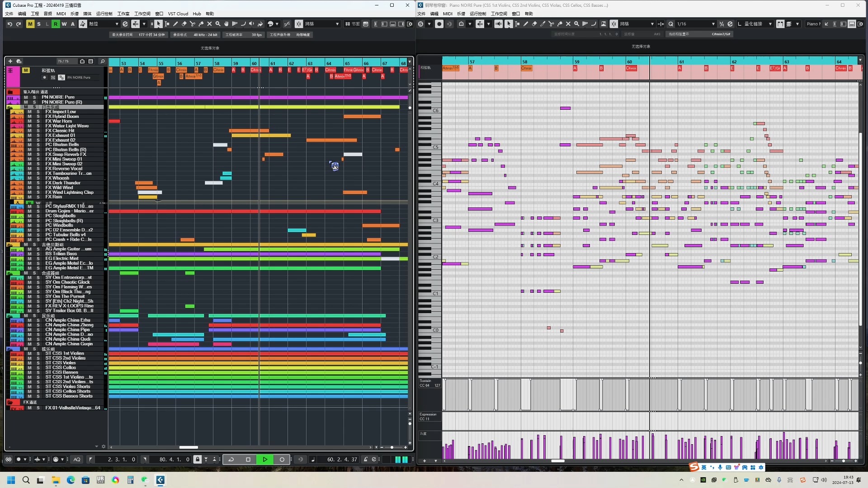Select the Erase tool in piano roll toolbar

click(534, 24)
